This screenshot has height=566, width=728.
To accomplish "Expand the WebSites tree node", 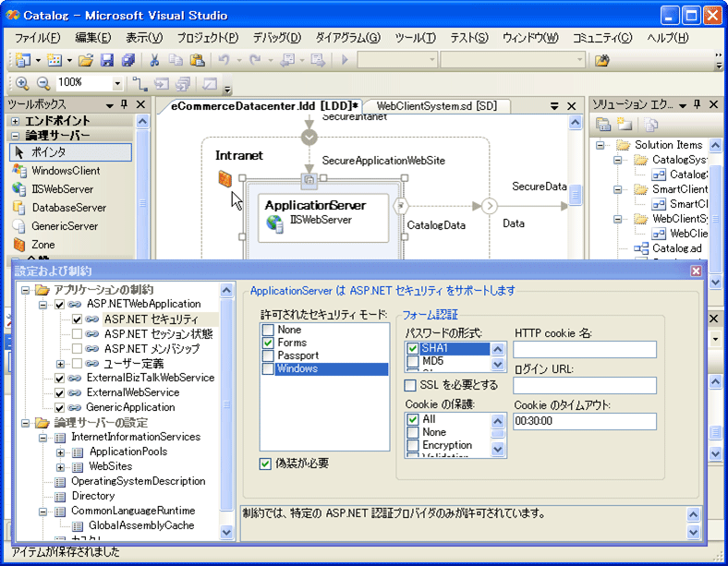I will coord(60,467).
